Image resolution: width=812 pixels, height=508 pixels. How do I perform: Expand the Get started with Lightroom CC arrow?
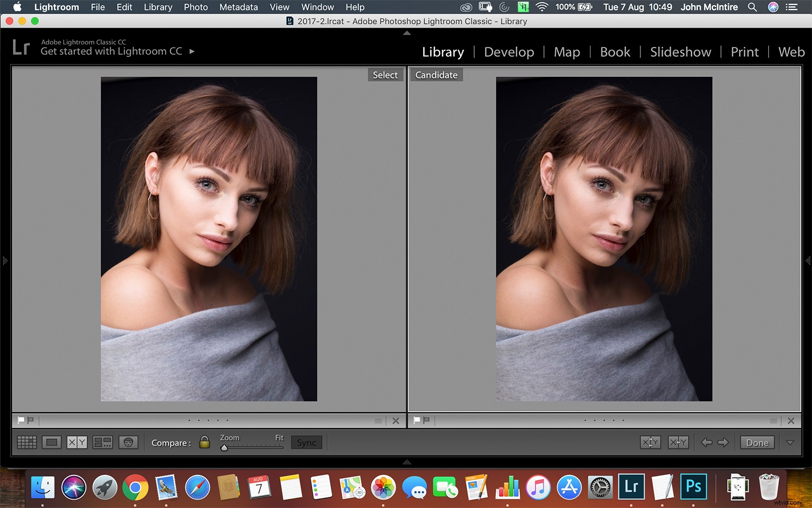(192, 51)
